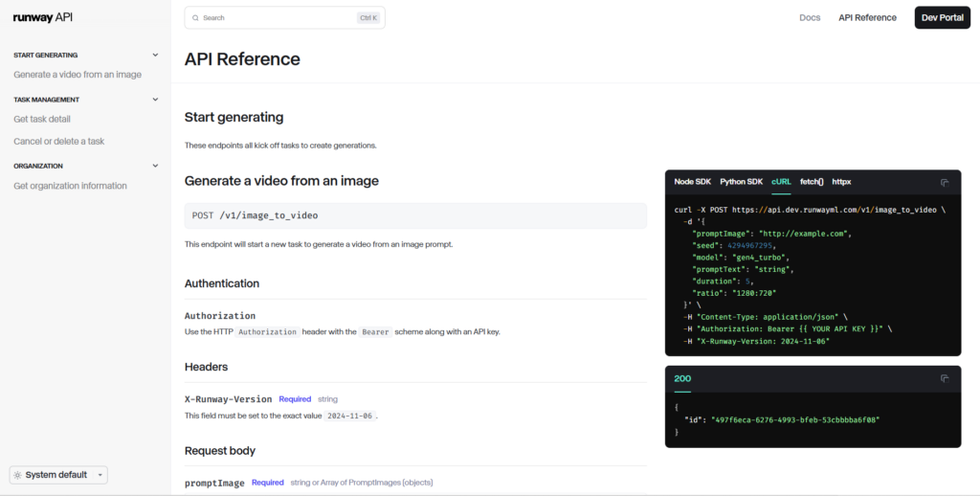Collapse the Start Generating sidebar section
Viewport: 980px width, 496px height.
155,55
